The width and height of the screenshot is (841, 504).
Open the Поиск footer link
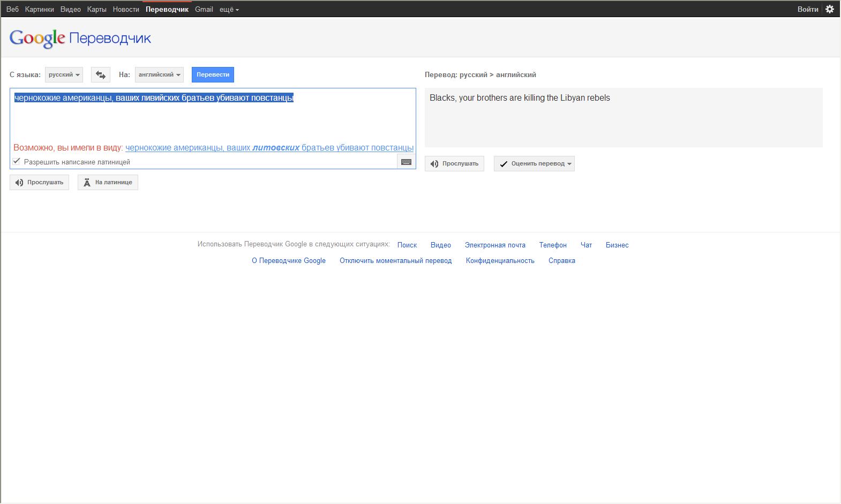pos(407,245)
